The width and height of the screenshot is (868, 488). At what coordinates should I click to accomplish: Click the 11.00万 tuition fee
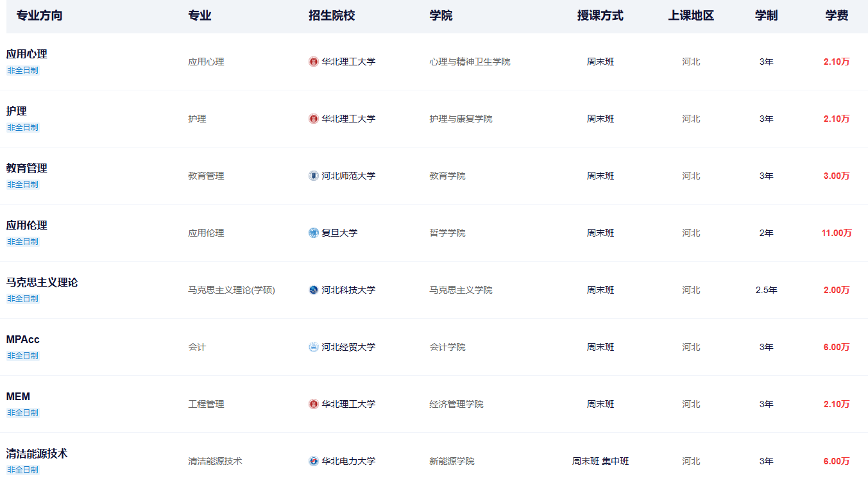pyautogui.click(x=837, y=233)
